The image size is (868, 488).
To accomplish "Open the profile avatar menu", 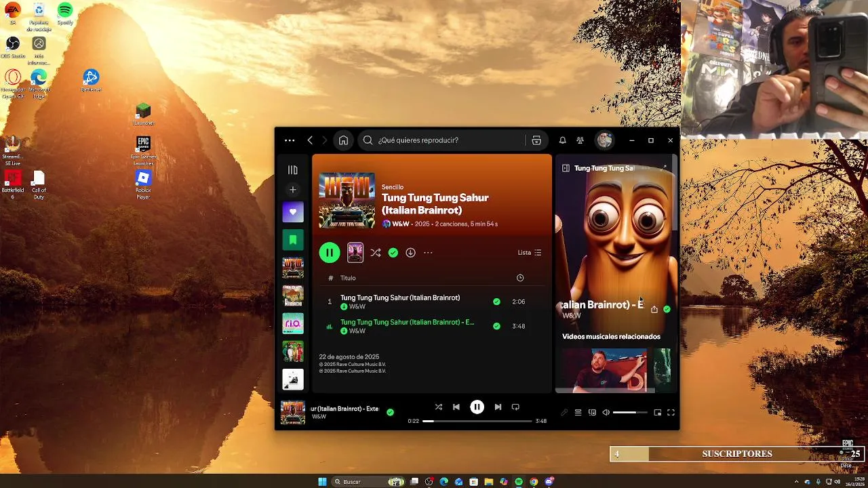I will click(604, 140).
